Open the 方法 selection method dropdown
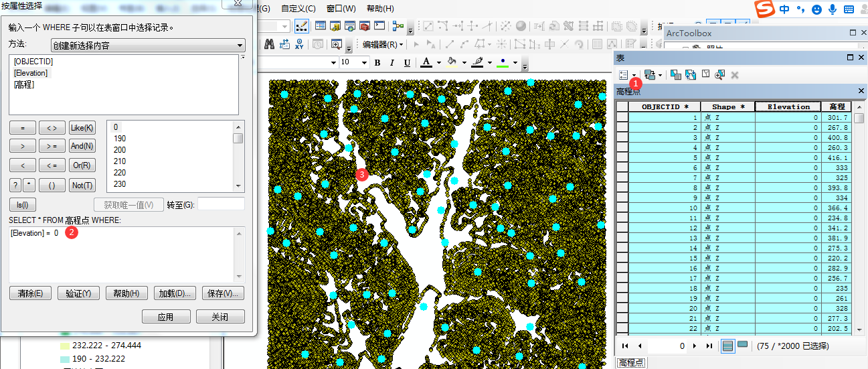868x369 pixels. click(148, 46)
